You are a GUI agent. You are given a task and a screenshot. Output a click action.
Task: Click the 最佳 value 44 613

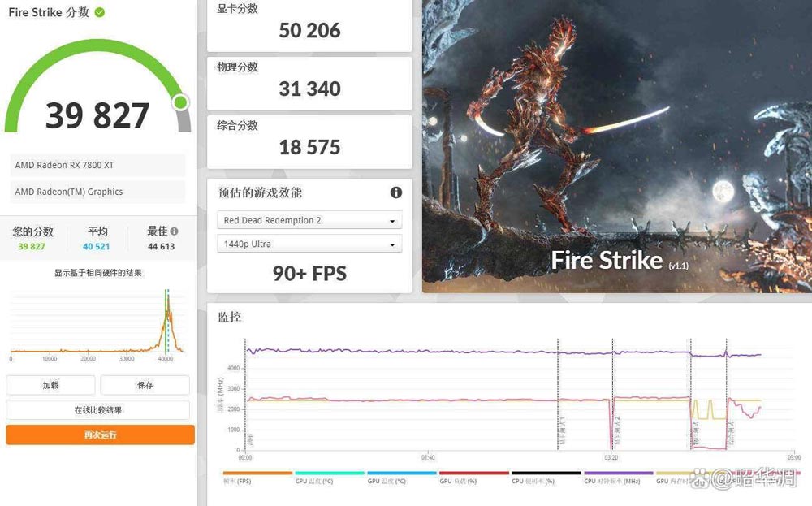point(161,247)
